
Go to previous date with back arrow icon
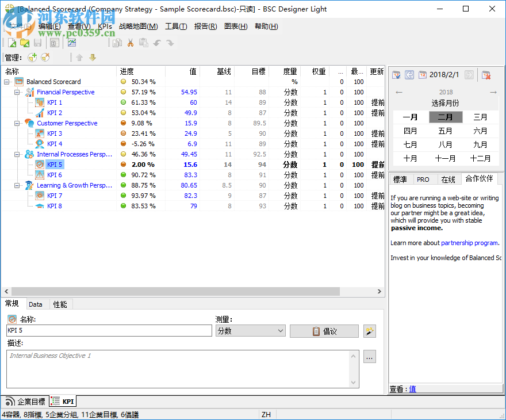(409, 74)
